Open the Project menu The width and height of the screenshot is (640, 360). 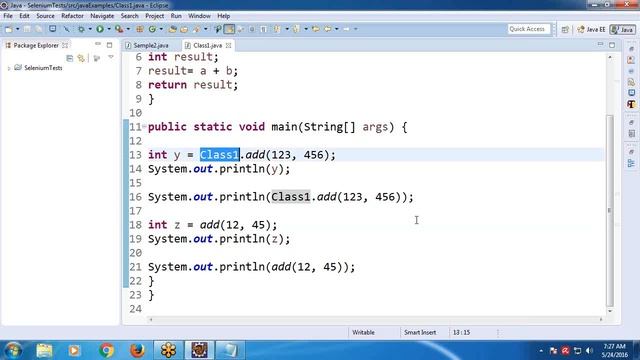click(154, 16)
